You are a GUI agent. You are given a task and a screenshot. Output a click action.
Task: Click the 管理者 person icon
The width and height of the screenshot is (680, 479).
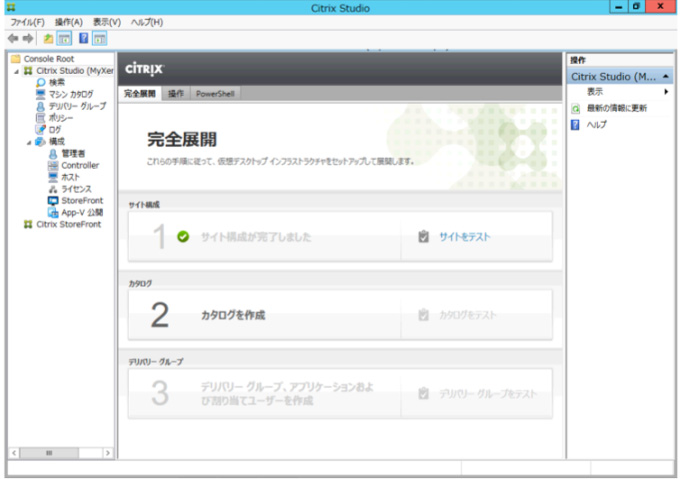[53, 153]
